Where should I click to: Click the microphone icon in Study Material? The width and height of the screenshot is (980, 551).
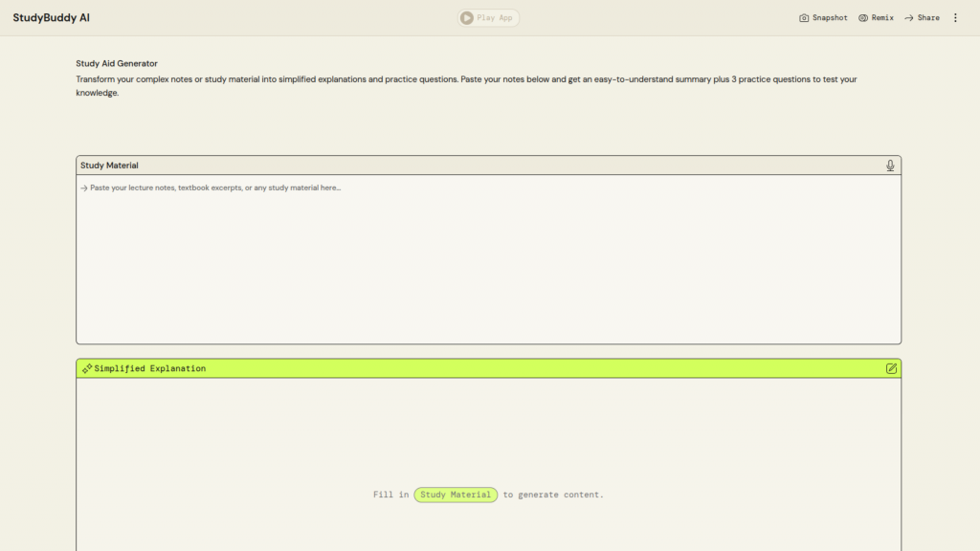(x=890, y=165)
